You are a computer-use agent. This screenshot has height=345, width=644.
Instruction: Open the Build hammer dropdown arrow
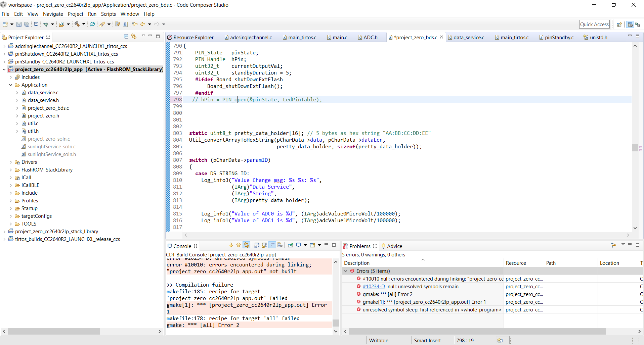click(x=84, y=24)
